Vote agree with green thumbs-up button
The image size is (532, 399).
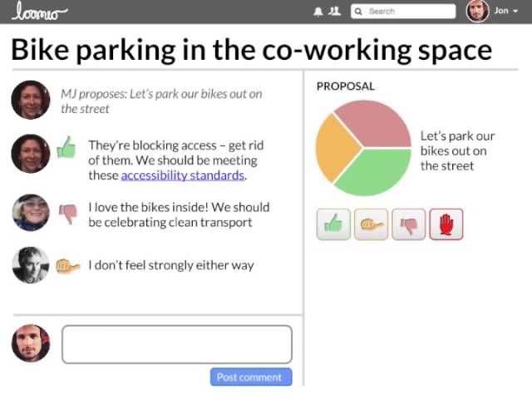tap(333, 224)
